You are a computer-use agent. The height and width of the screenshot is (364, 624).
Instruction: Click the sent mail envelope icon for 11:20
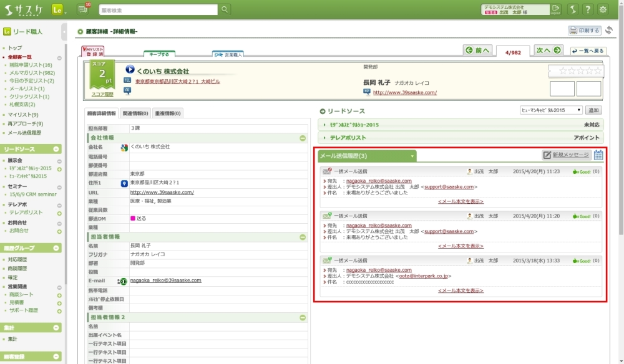tap(327, 216)
